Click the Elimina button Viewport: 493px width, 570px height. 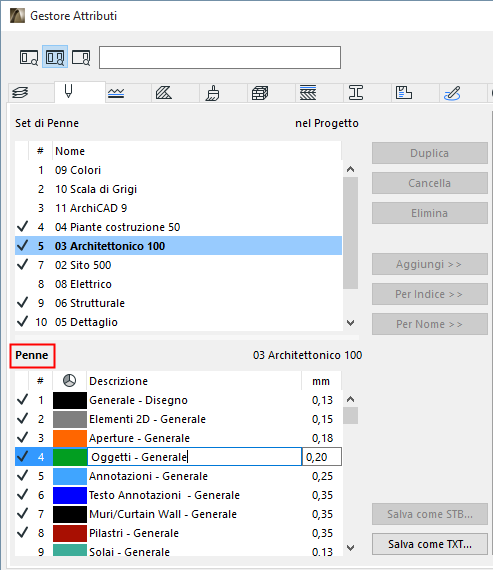coord(429,213)
